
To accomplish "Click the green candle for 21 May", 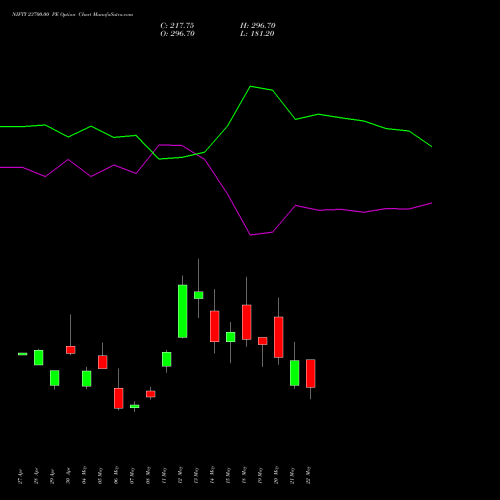I will coord(295,373).
